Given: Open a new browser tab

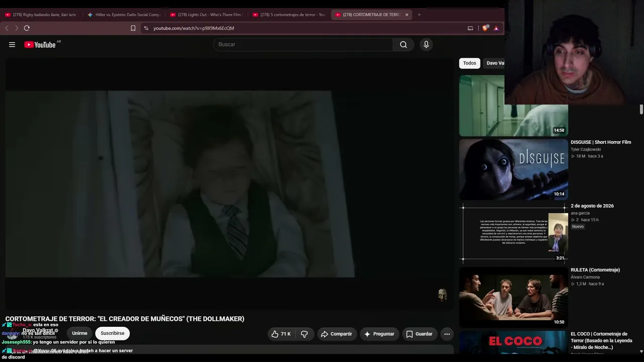Looking at the screenshot, I should point(419,15).
